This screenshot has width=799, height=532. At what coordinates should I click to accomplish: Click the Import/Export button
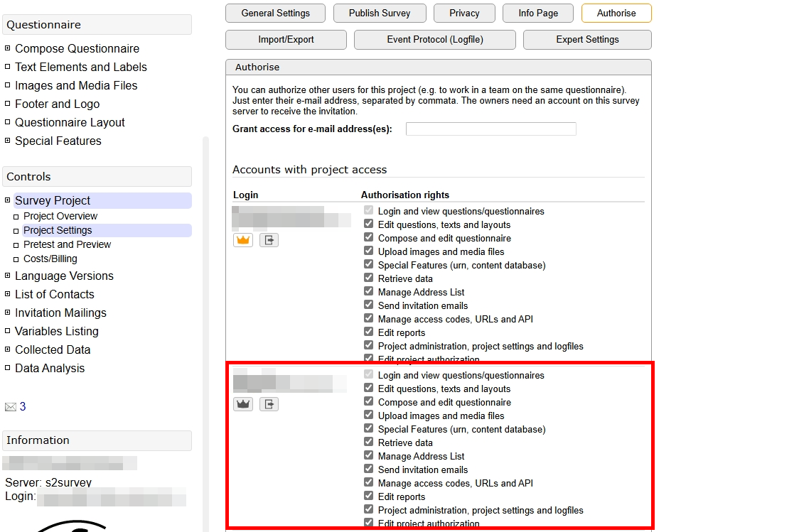click(x=286, y=39)
